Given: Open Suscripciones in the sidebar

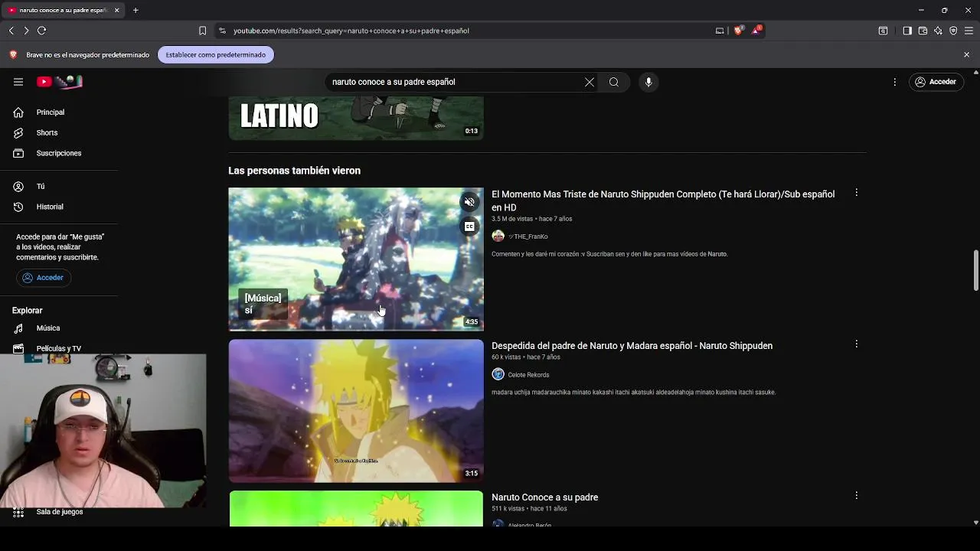Looking at the screenshot, I should pyautogui.click(x=59, y=153).
